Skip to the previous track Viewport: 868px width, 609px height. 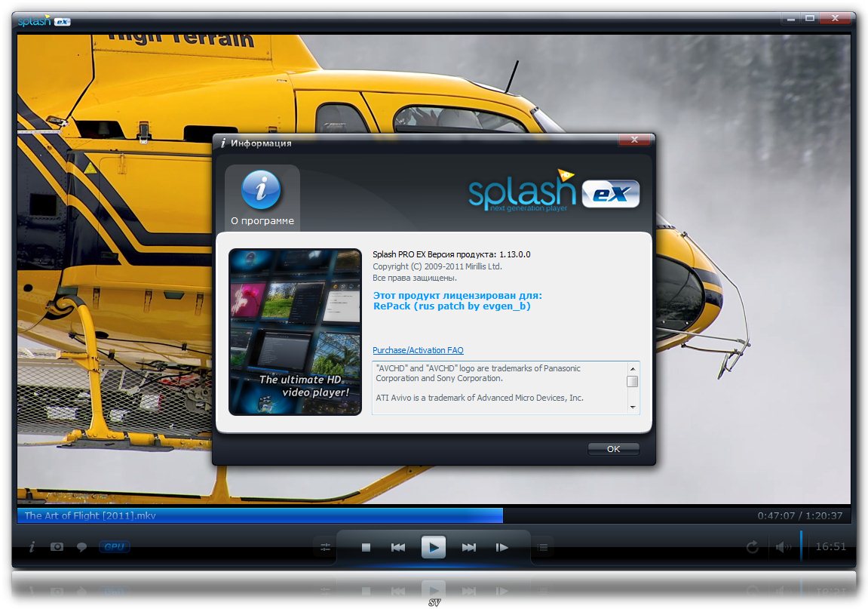click(398, 547)
